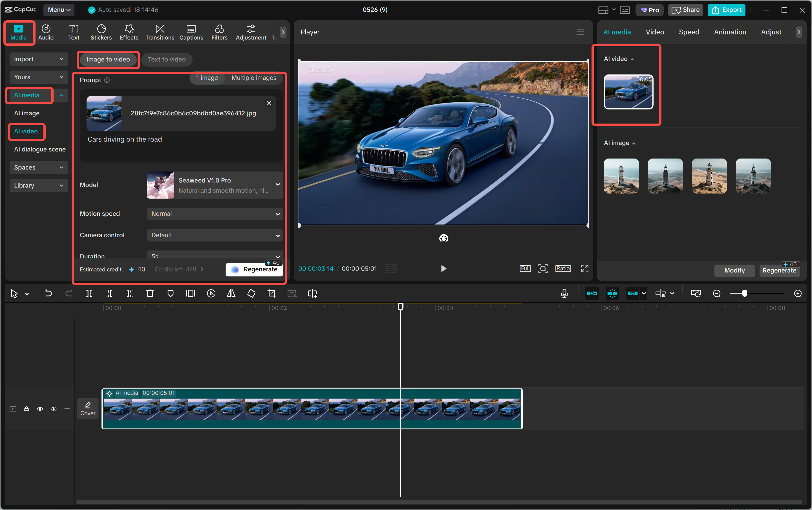
Task: Open the Stickers panel
Action: (x=101, y=32)
